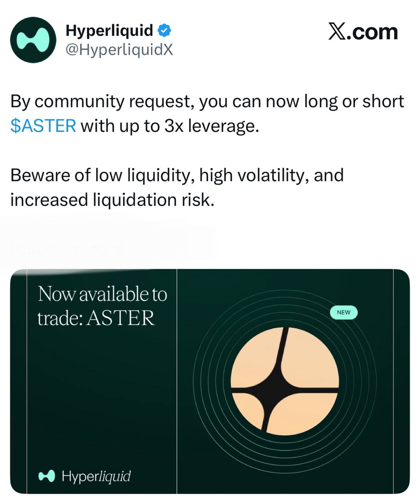420x504 pixels.
Task: Click the green NEW badge
Action: pyautogui.click(x=344, y=312)
